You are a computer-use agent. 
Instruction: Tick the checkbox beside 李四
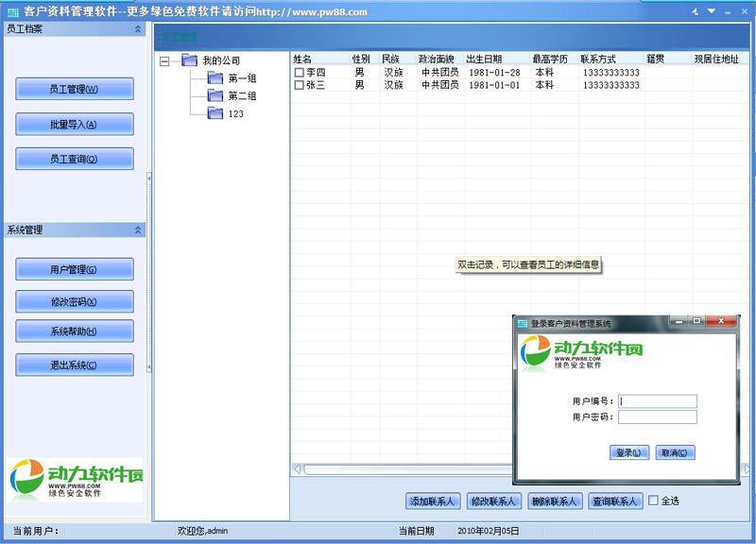click(x=300, y=73)
